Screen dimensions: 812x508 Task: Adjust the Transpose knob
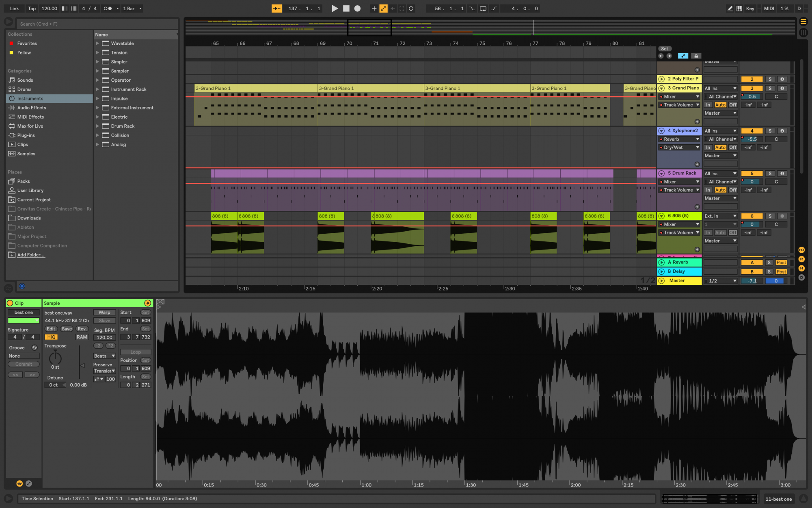click(55, 358)
